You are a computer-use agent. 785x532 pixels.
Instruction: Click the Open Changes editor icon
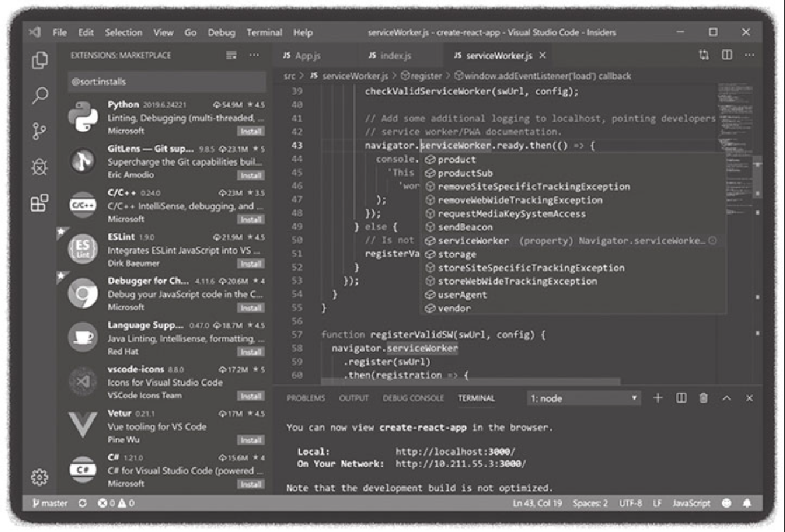[x=704, y=55]
